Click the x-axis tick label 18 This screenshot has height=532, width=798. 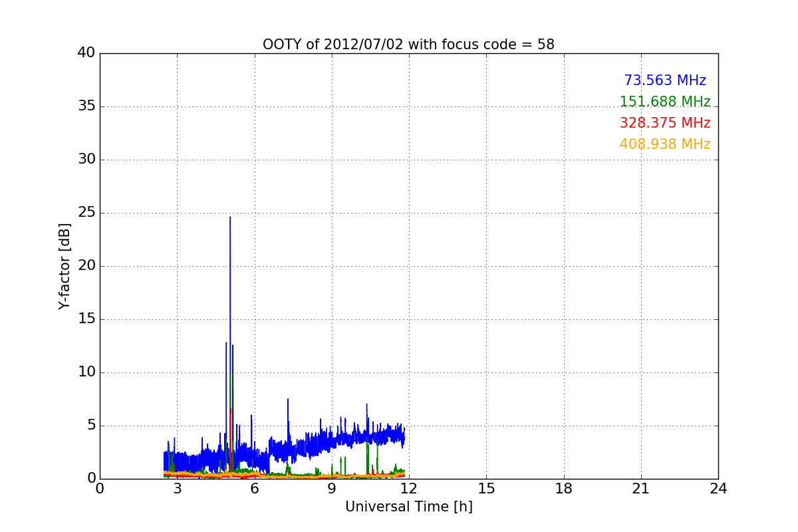pyautogui.click(x=564, y=489)
